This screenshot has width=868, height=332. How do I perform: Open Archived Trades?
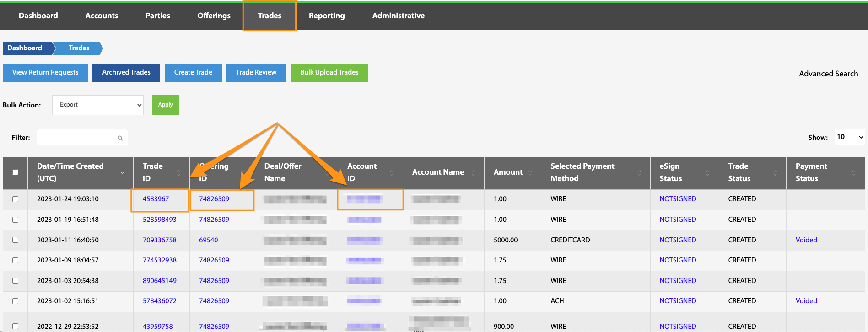pyautogui.click(x=126, y=73)
